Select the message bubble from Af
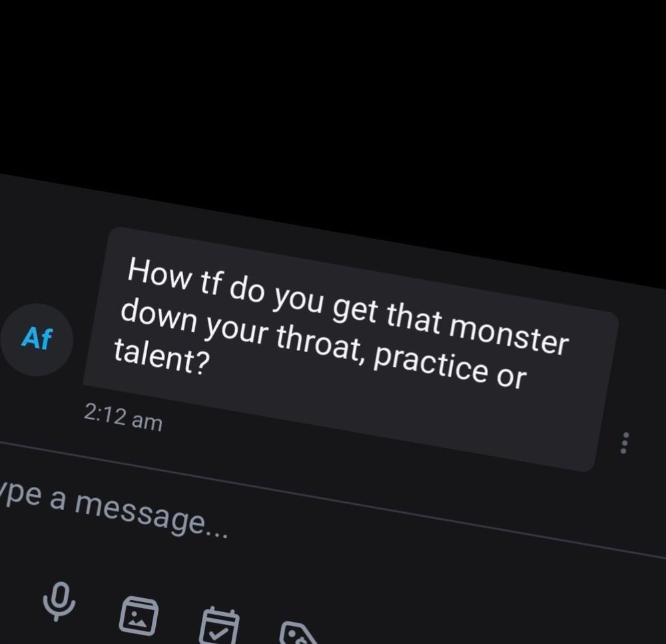 point(350,349)
